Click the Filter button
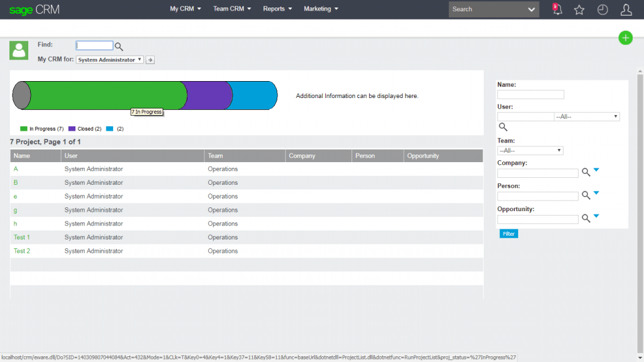The image size is (644, 362). tap(508, 233)
